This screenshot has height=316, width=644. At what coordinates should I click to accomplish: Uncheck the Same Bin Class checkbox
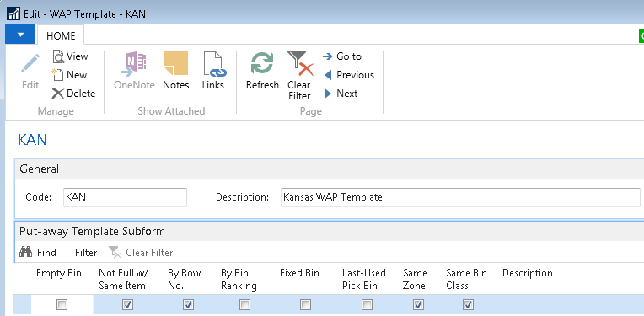(468, 305)
